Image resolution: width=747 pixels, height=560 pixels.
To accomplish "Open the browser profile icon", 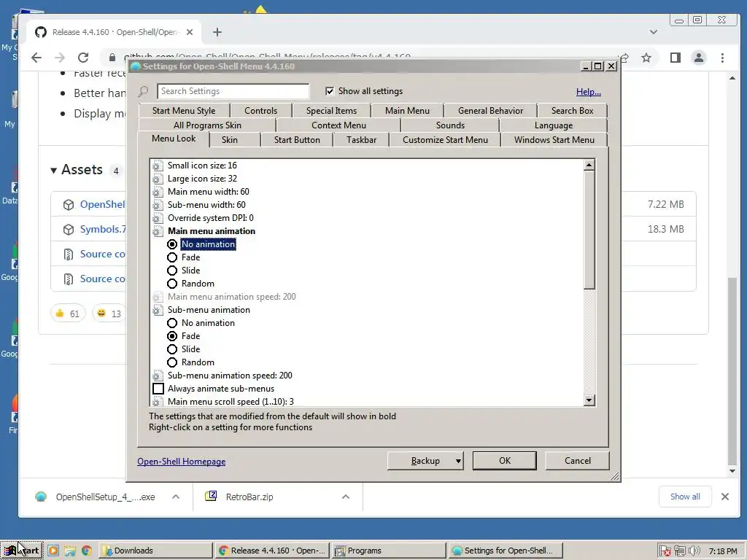I will 698,58.
